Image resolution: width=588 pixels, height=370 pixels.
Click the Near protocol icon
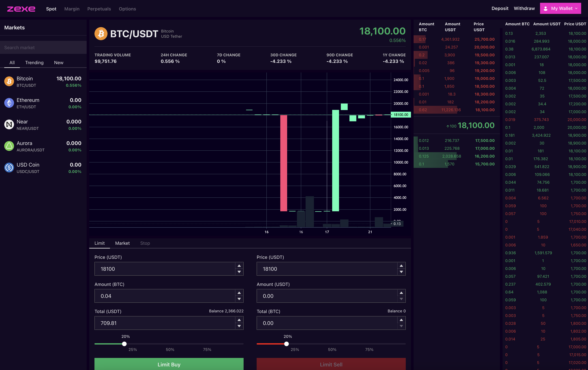click(9, 124)
